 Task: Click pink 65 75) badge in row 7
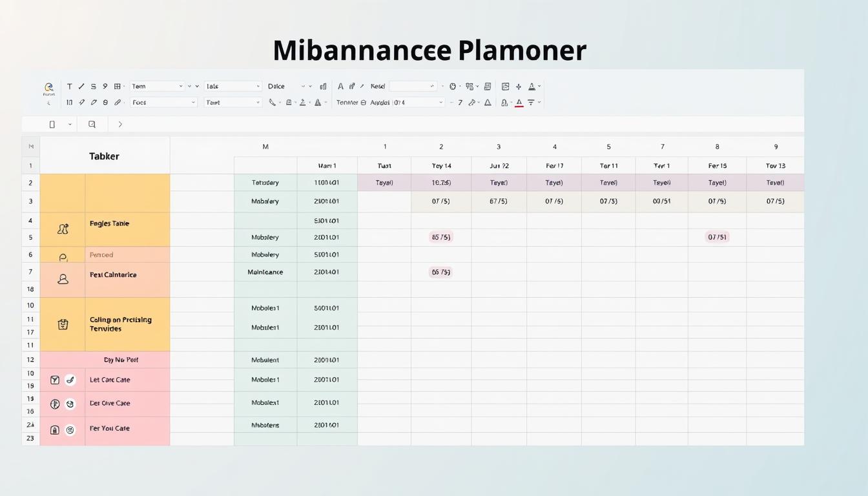coord(440,272)
